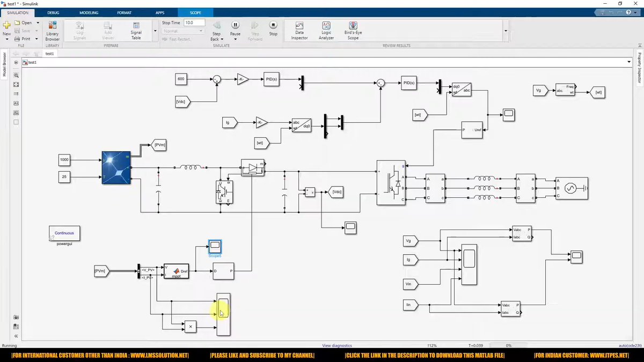Expand the Print dropdown arrow
Image resolution: width=644 pixels, height=362 pixels.
tap(36, 39)
